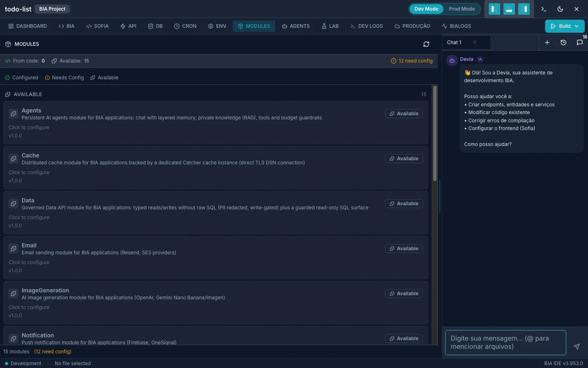Select the MODULES tab
Viewport: 588px width, 368px height.
point(254,26)
